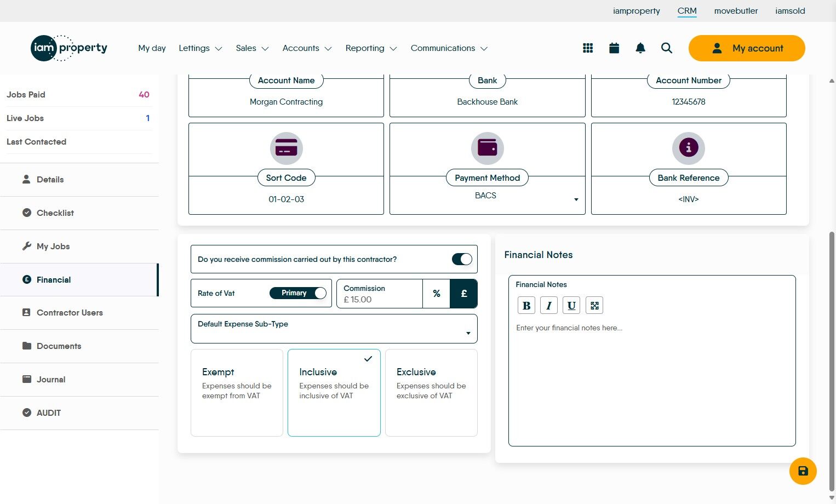Viewport: 836px width, 504px height.
Task: Expand the Lettings menu
Action: tap(201, 48)
